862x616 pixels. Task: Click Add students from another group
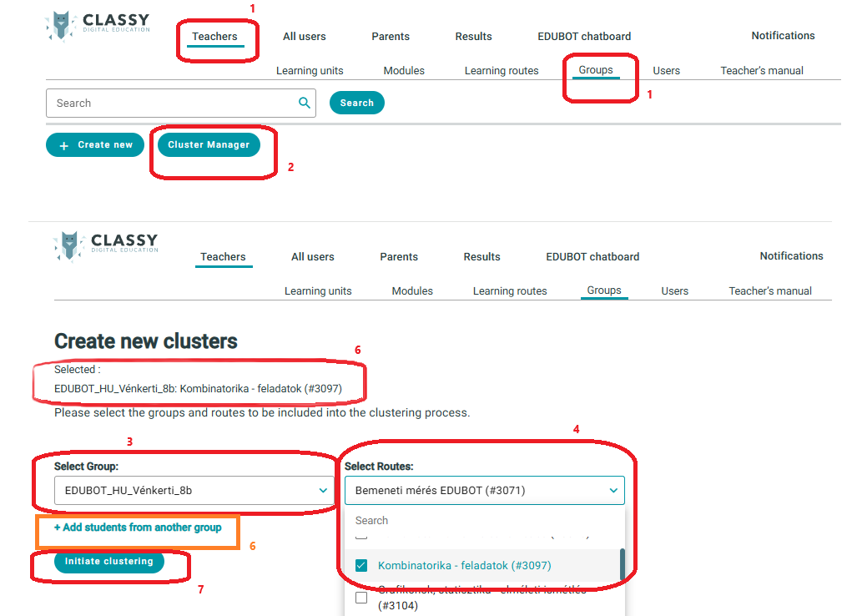click(x=138, y=528)
